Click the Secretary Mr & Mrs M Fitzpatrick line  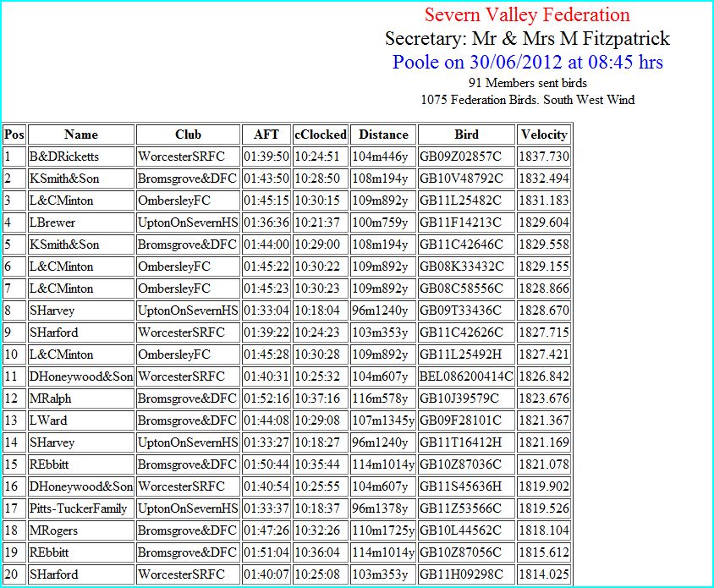pyautogui.click(x=527, y=39)
